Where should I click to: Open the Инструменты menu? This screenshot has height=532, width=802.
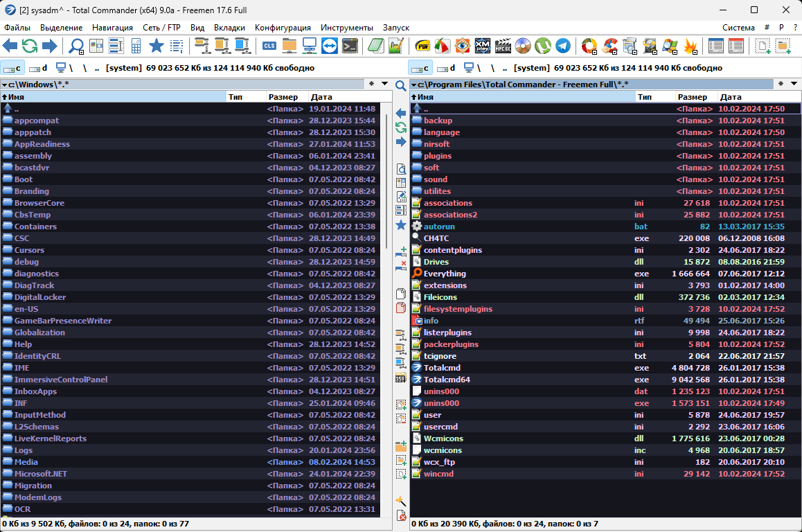[x=346, y=28]
